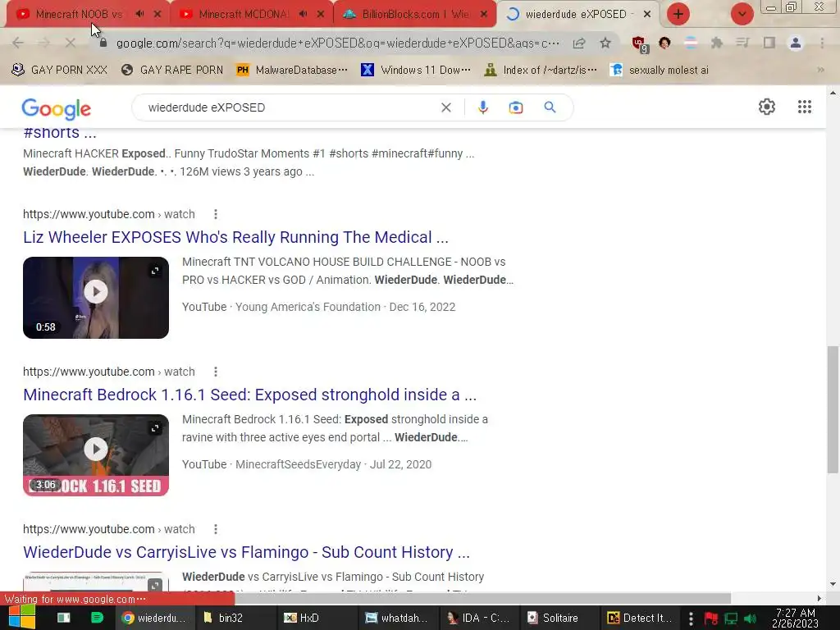Click the vertical page scrollbar thumb
This screenshot has height=630, width=840.
[x=833, y=410]
